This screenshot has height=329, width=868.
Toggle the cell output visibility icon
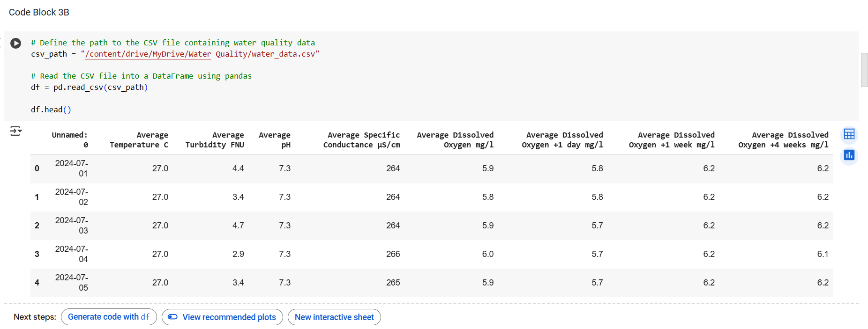point(16,131)
